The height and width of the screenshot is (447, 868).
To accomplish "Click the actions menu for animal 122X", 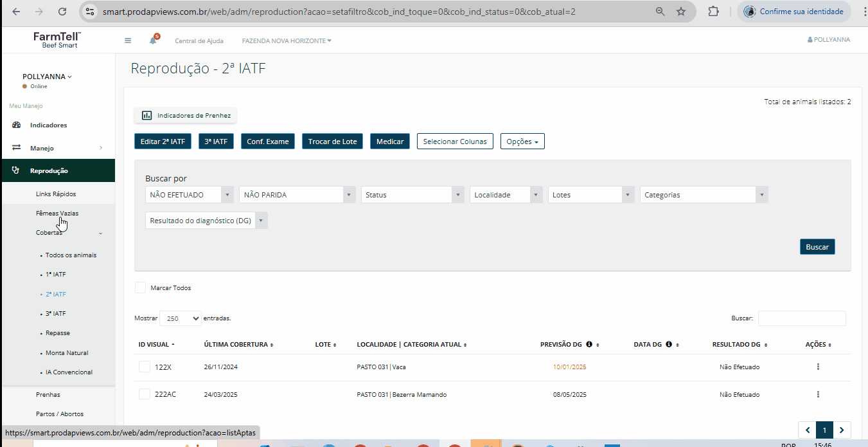I will pyautogui.click(x=818, y=367).
